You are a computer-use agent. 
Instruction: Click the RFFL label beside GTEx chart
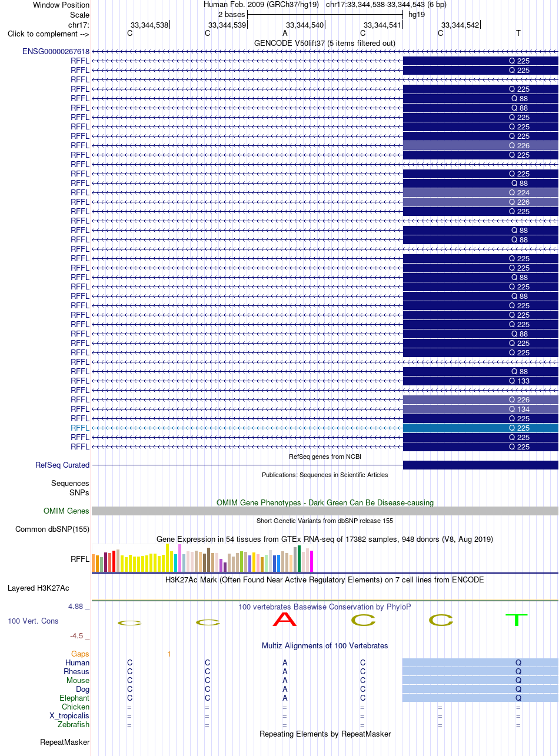(80, 559)
